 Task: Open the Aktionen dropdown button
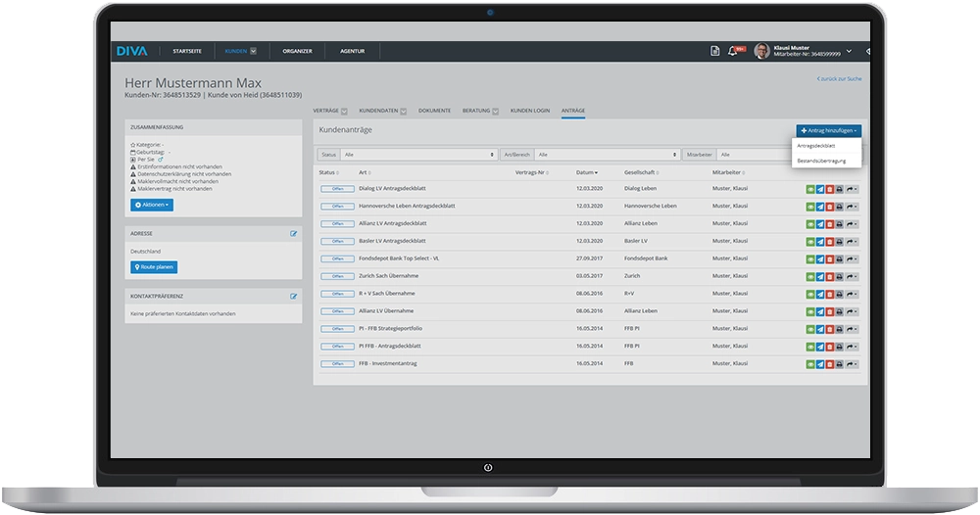coord(151,205)
